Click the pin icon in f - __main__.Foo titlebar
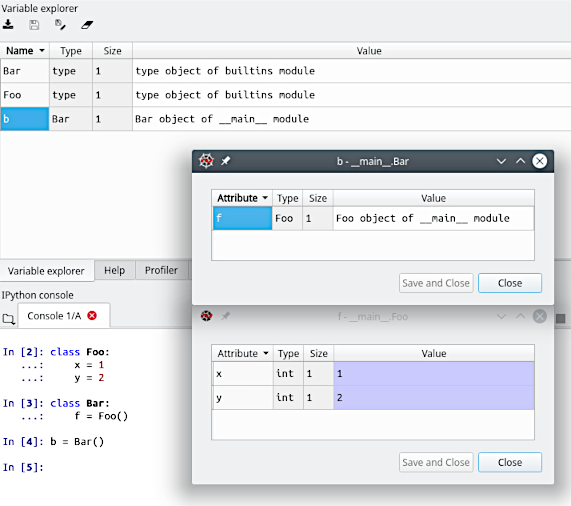571x506 pixels. [226, 316]
